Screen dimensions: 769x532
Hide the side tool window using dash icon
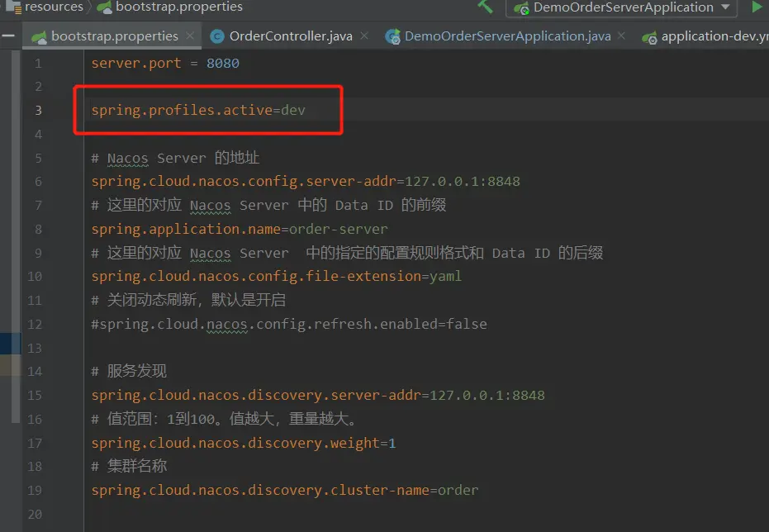[8, 36]
